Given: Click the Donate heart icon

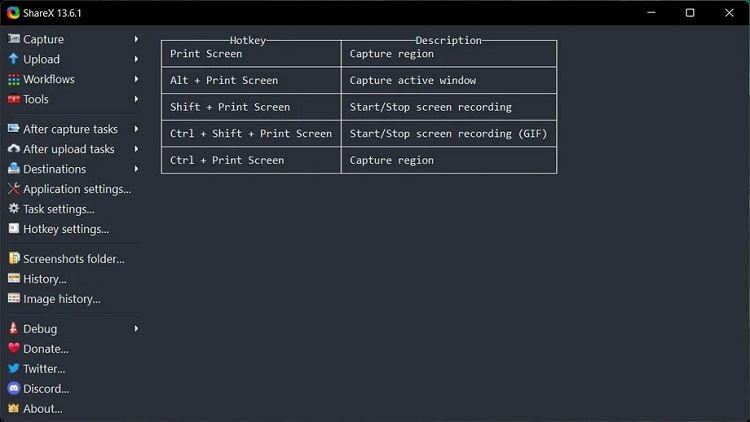Looking at the screenshot, I should pyautogui.click(x=14, y=348).
